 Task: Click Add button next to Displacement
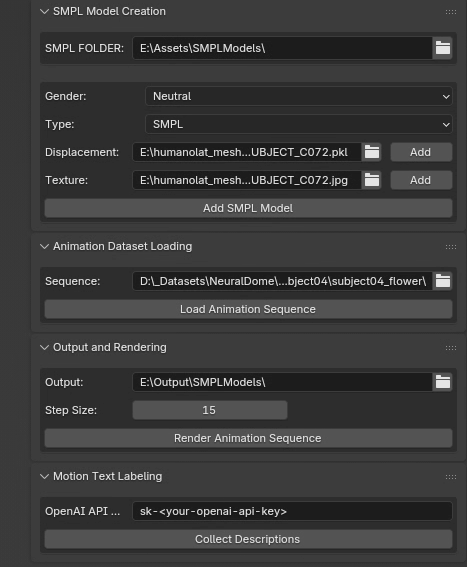click(x=421, y=152)
